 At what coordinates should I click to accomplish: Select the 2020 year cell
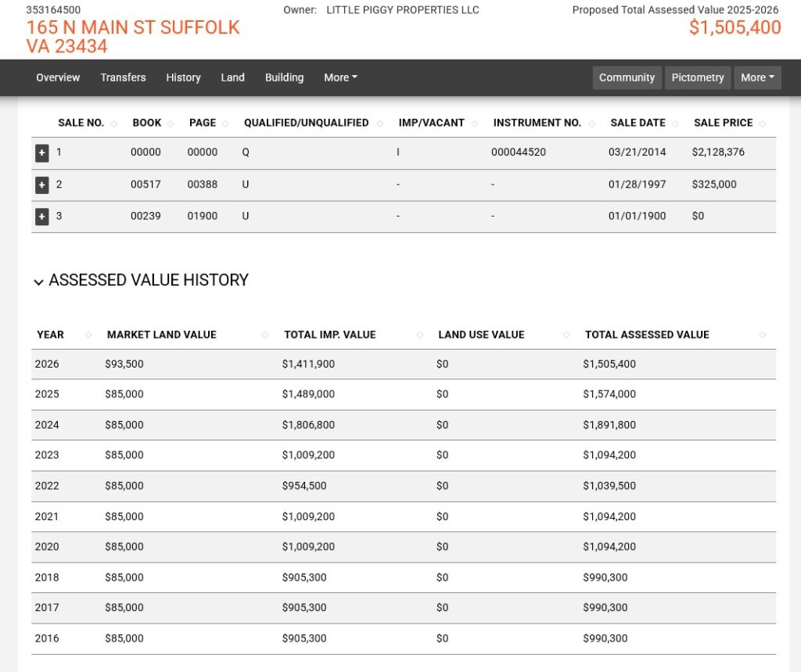click(47, 547)
